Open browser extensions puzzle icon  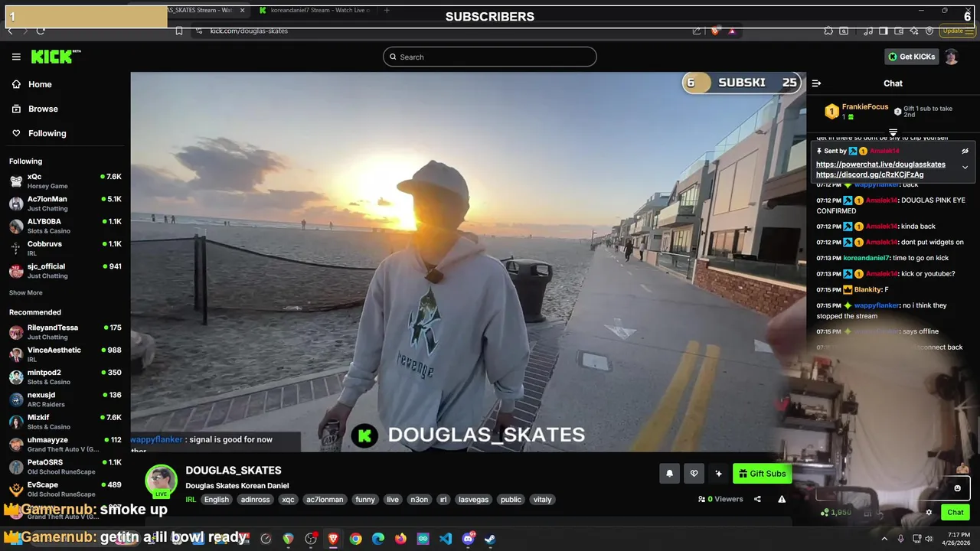coord(828,31)
